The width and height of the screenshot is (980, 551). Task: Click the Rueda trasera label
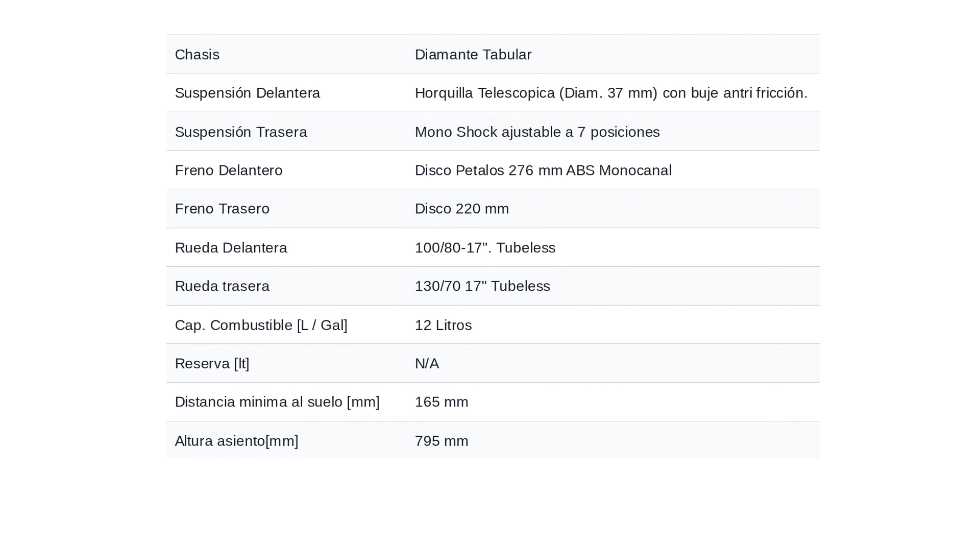[222, 286]
